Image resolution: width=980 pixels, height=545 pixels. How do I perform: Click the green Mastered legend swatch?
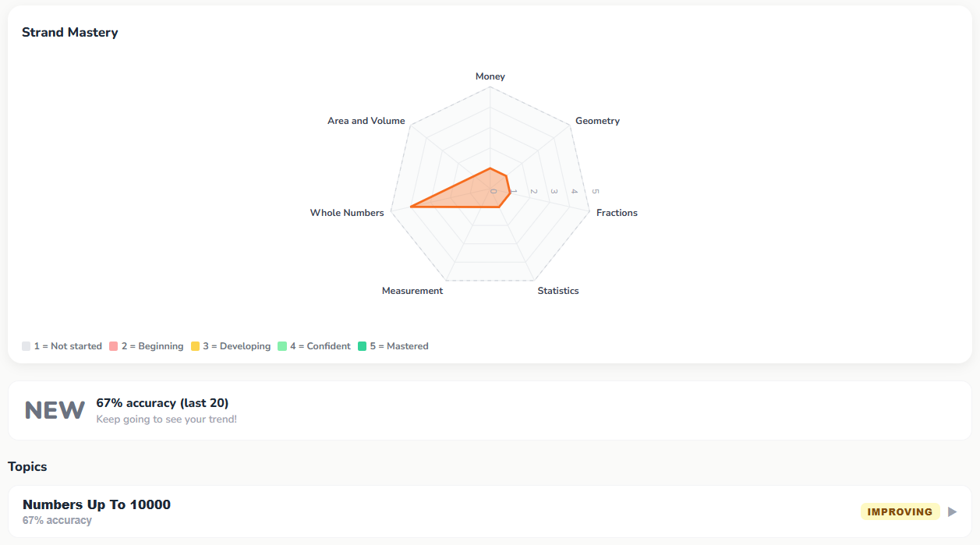[x=363, y=346]
